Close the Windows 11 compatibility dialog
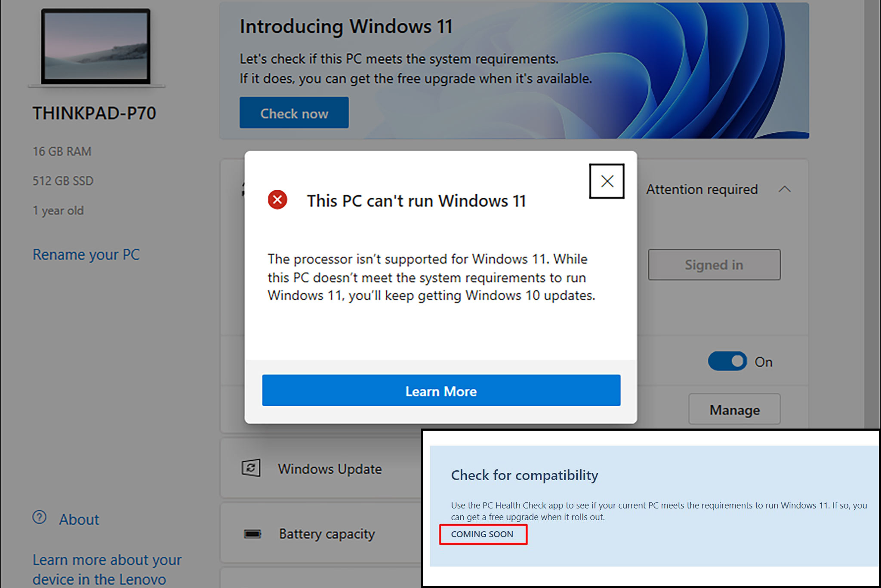The width and height of the screenshot is (881, 588). coord(607,181)
